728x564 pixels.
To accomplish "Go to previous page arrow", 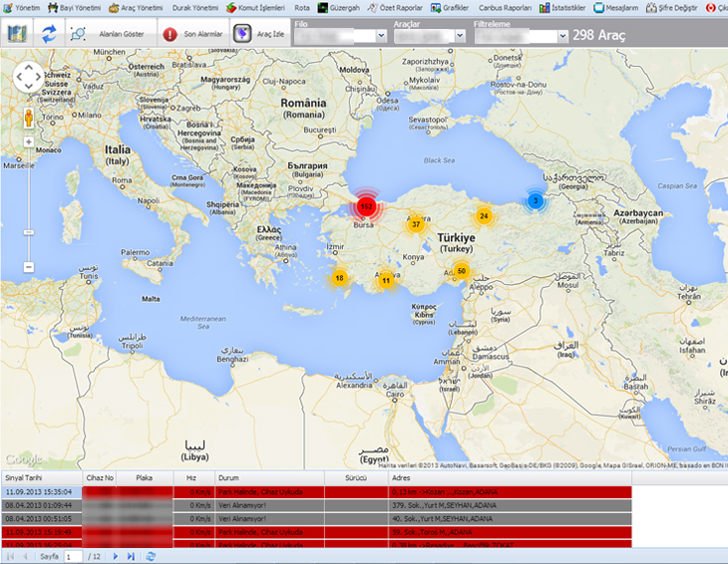I will pyautogui.click(x=26, y=557).
